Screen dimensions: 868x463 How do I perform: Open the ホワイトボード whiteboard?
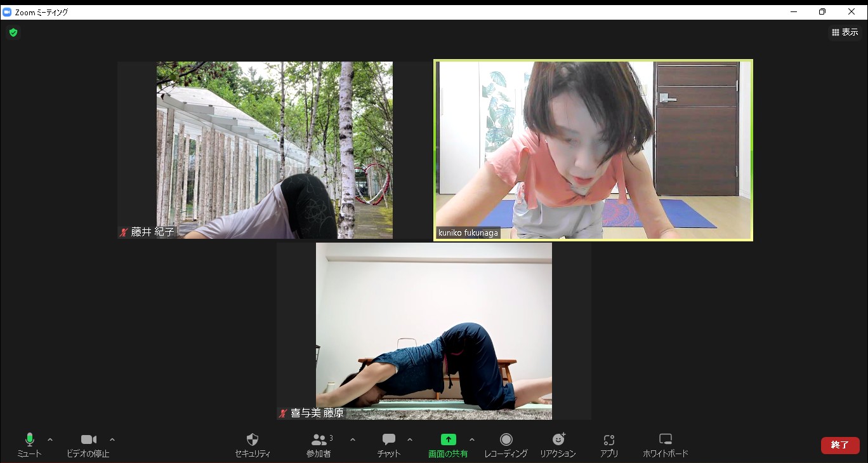click(x=665, y=445)
